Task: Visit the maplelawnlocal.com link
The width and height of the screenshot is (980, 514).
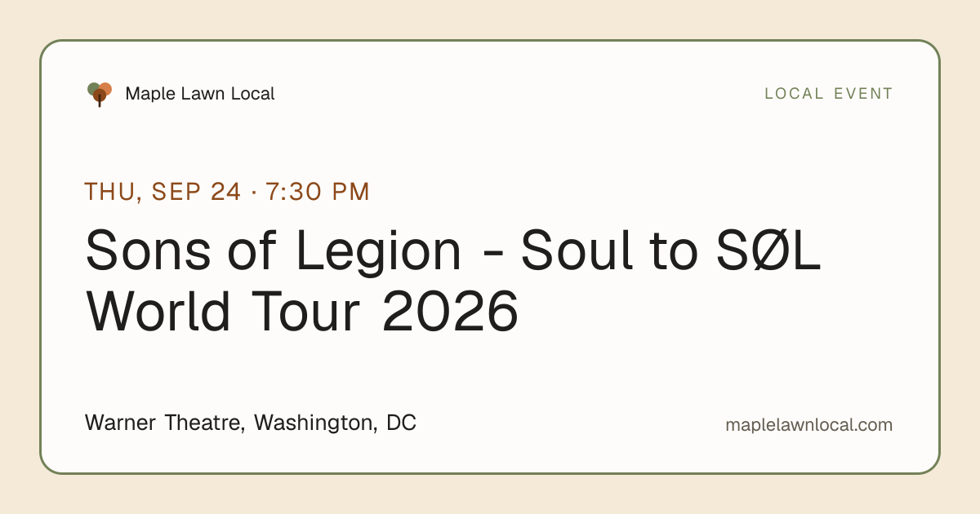Action: [x=808, y=425]
